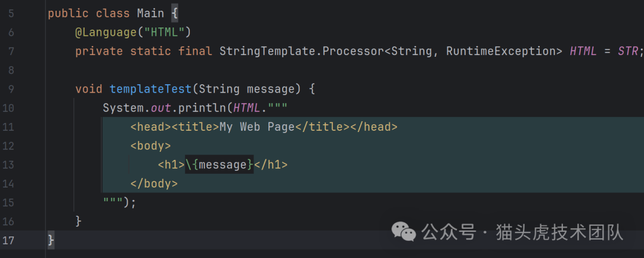Click line number 13 in the gutter
The height and width of the screenshot is (258, 644).
click(8, 164)
